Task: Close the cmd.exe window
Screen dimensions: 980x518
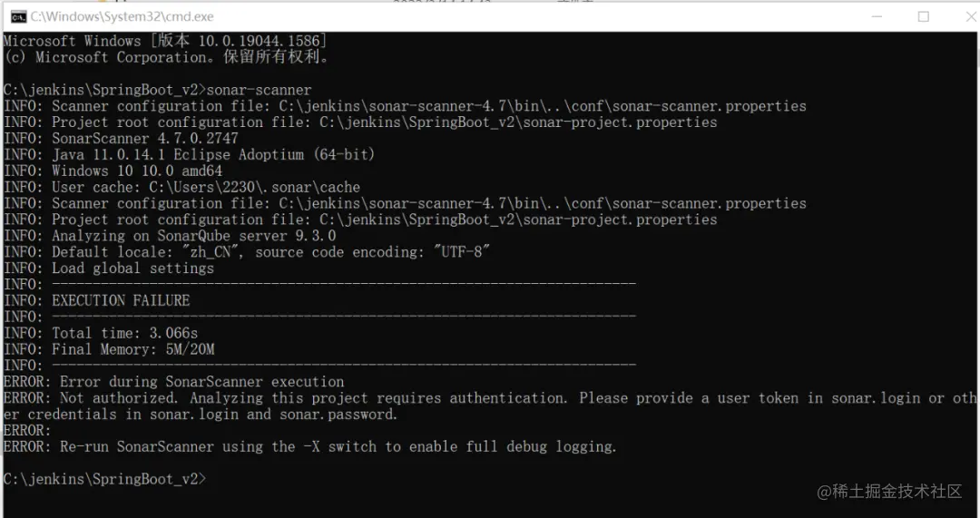Action: pyautogui.click(x=971, y=17)
